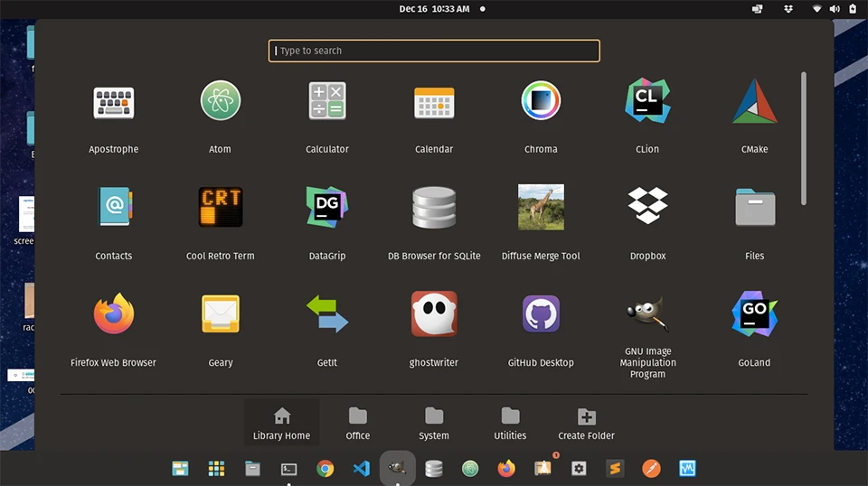
Task: Click the battery indicator in the top bar
Action: (853, 9)
